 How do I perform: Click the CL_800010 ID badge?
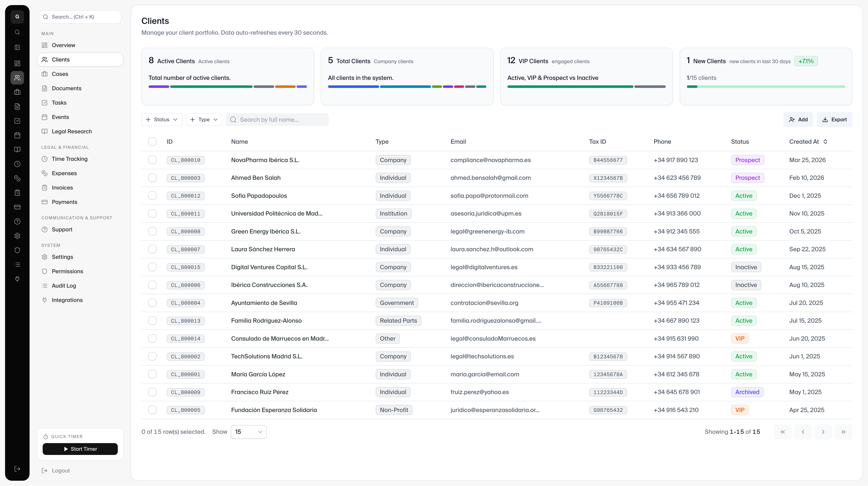186,160
